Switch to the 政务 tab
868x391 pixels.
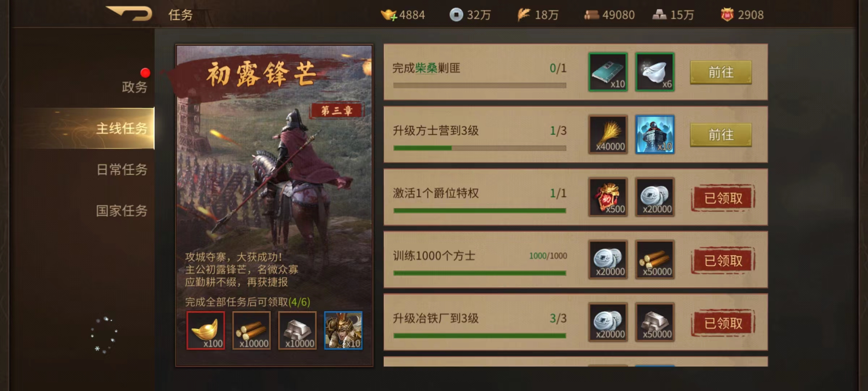point(135,87)
